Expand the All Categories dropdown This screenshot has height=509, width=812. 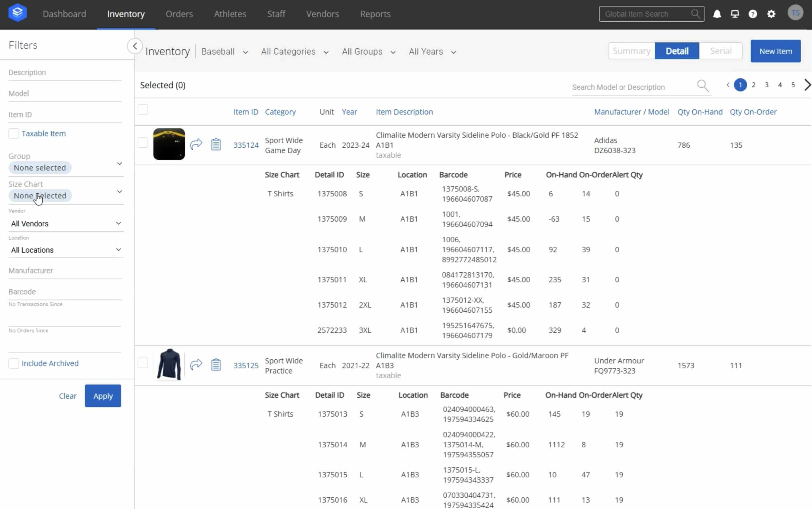[x=294, y=51]
